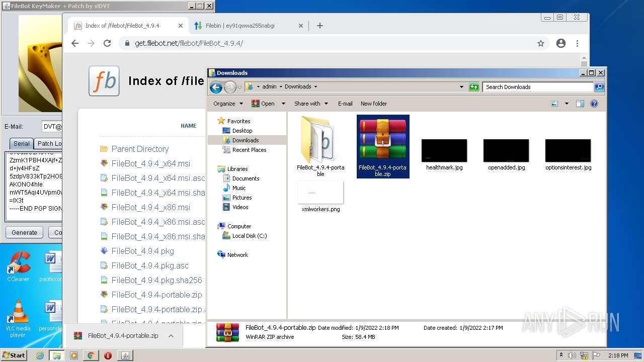Select the openadded.jpg file
644x362 pixels.
pos(506,155)
